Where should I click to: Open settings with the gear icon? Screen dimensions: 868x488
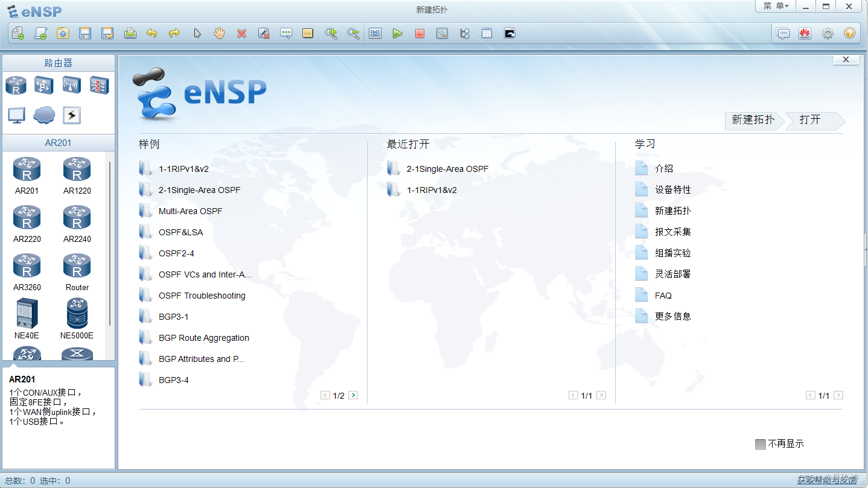point(828,33)
